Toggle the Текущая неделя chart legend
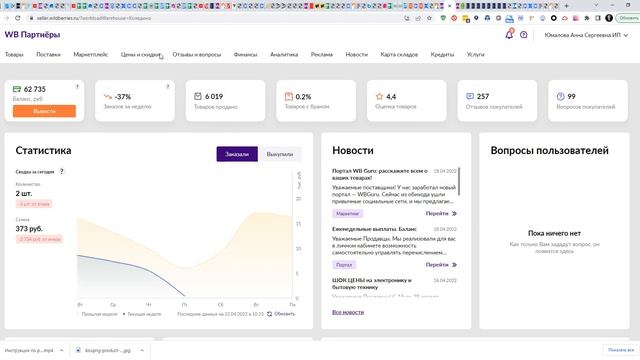This screenshot has width=640, height=360. pyautogui.click(x=142, y=314)
